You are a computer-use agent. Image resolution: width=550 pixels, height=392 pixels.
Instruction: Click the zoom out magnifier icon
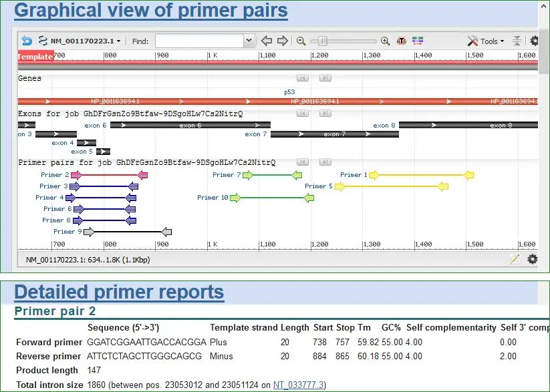point(301,41)
